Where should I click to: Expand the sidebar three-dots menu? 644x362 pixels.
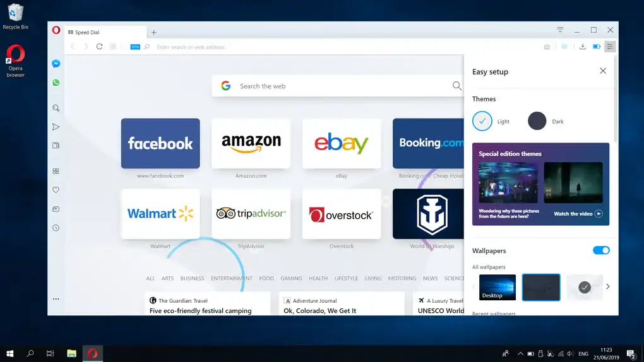click(56, 299)
